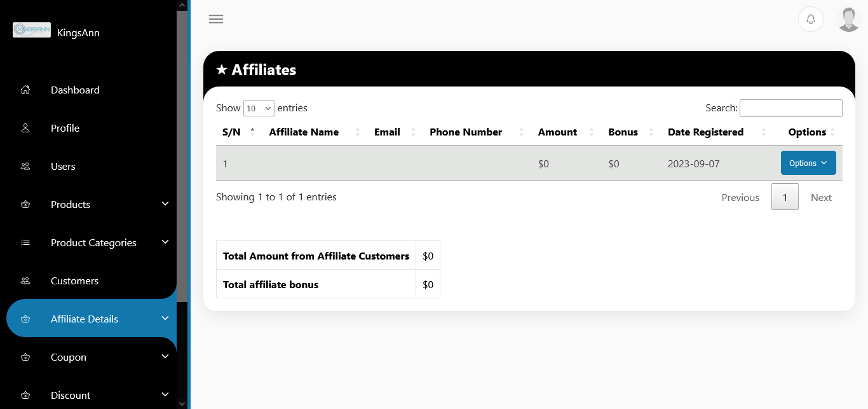The image size is (868, 409).
Task: Expand the Affiliate Details chevron
Action: 165,318
